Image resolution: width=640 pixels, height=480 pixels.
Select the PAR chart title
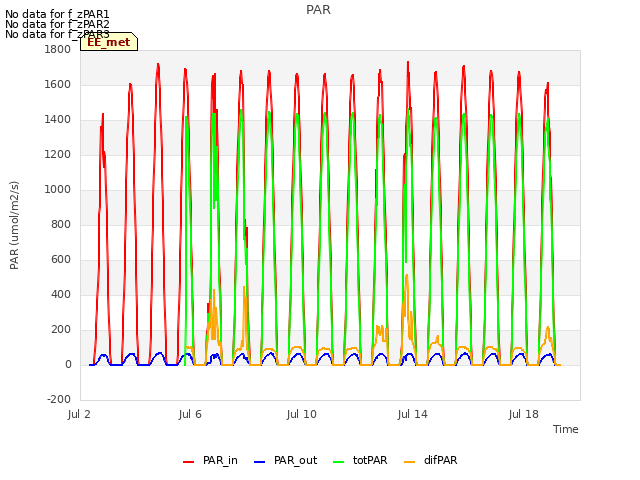318,10
